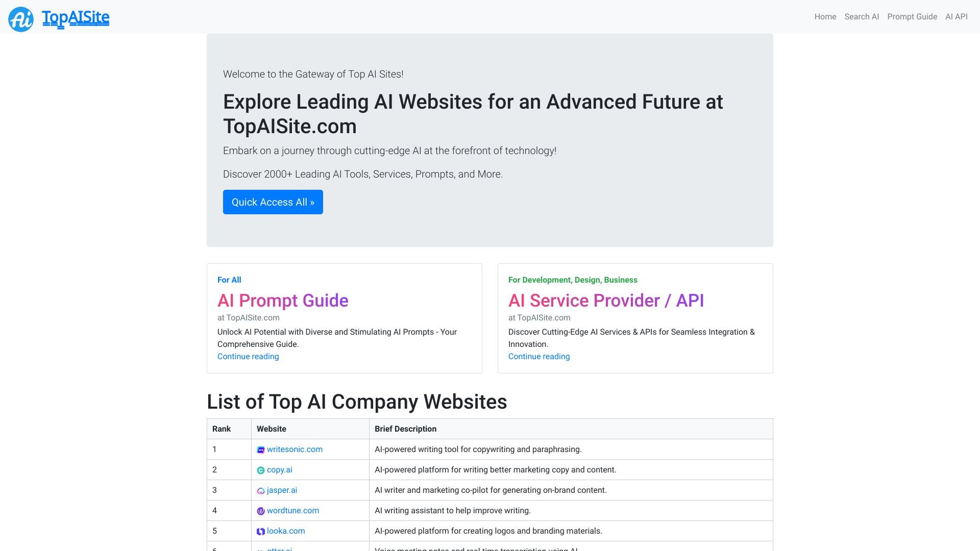Visit the copy.ai link in the table
The width and height of the screenshot is (980, 551).
click(x=280, y=470)
